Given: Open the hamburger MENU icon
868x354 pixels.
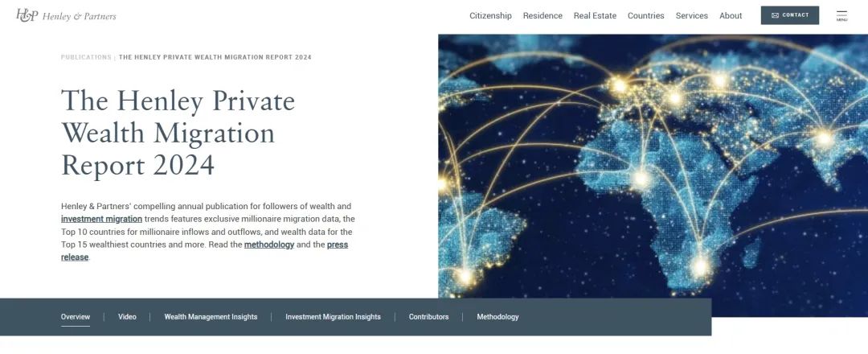Looking at the screenshot, I should pos(841,15).
